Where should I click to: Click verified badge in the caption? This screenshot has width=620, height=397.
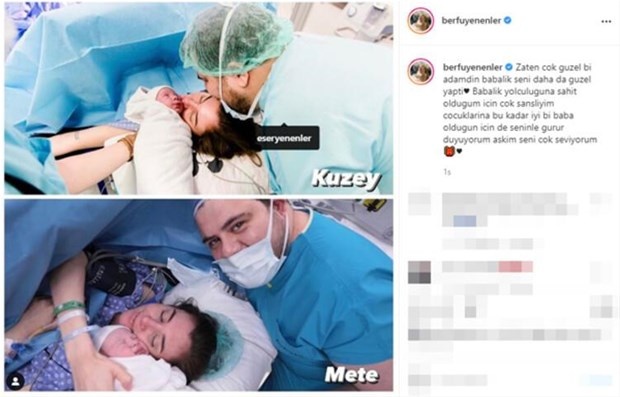point(509,67)
